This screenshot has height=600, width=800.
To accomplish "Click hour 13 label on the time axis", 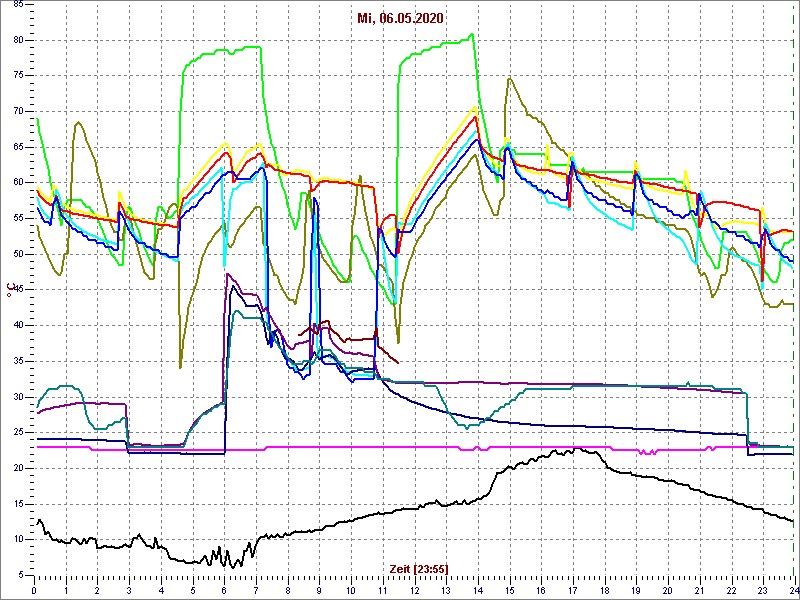I will coord(446,588).
